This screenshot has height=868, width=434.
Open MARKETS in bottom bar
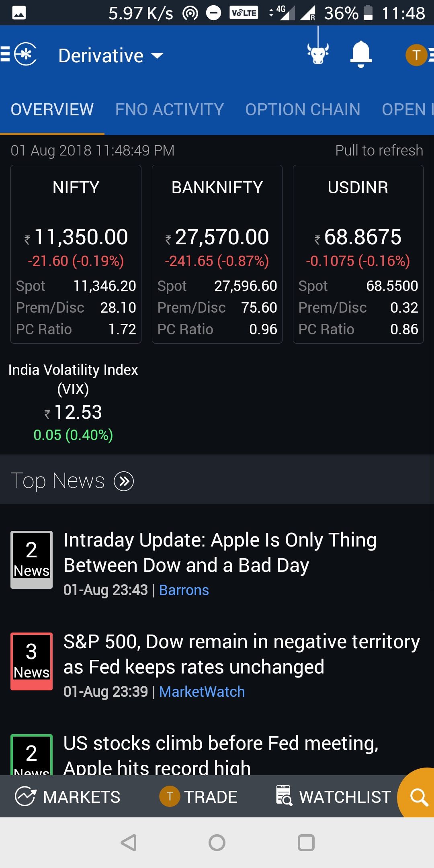click(x=68, y=797)
